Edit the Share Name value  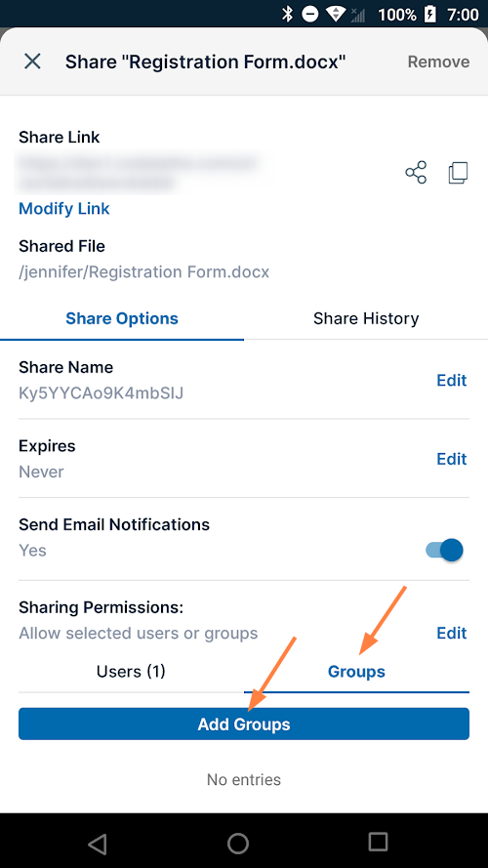pyautogui.click(x=452, y=381)
